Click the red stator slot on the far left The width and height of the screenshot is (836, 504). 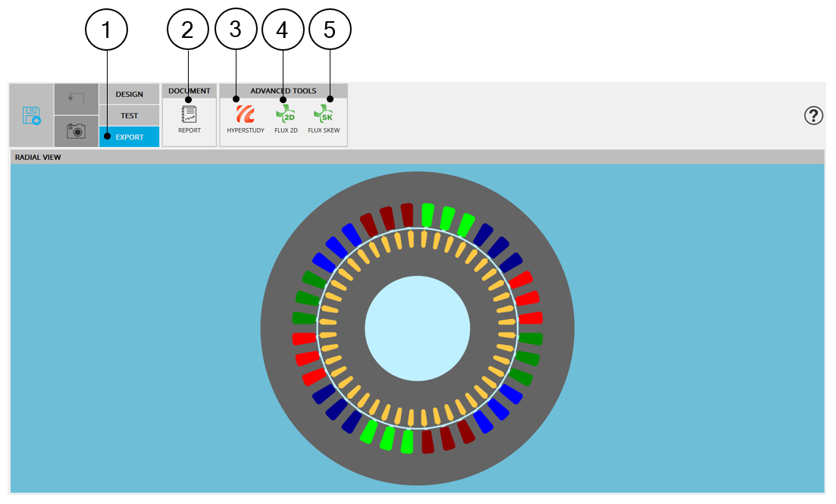tap(304, 338)
